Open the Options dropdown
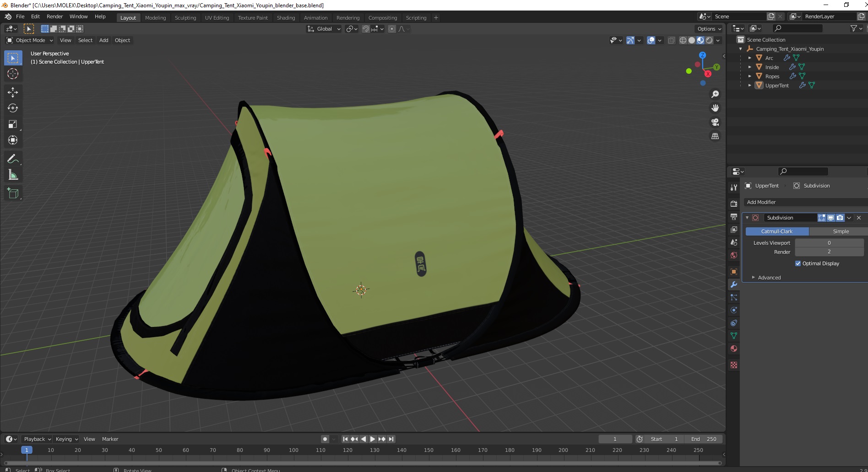This screenshot has width=868, height=472. point(709,29)
